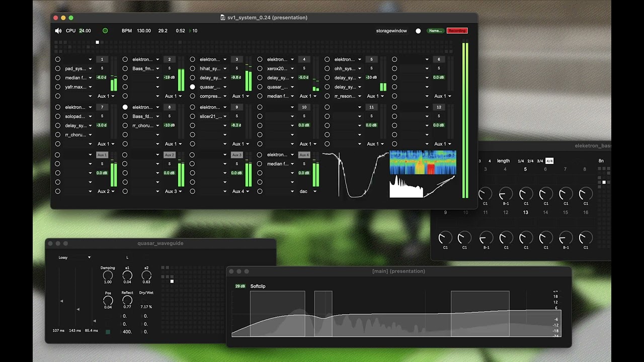644x362 pixels.
Task: Click the channel 1 number button
Action: point(102,59)
